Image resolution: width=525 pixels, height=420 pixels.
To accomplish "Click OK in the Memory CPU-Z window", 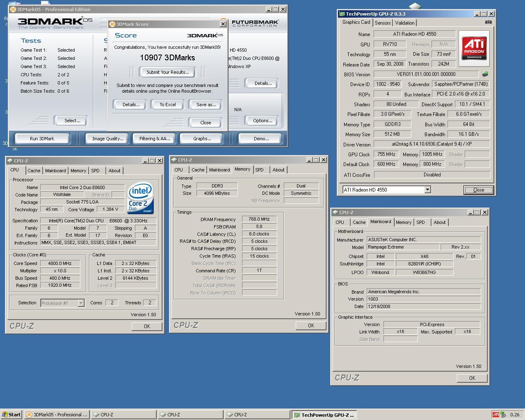I will click(x=311, y=326).
